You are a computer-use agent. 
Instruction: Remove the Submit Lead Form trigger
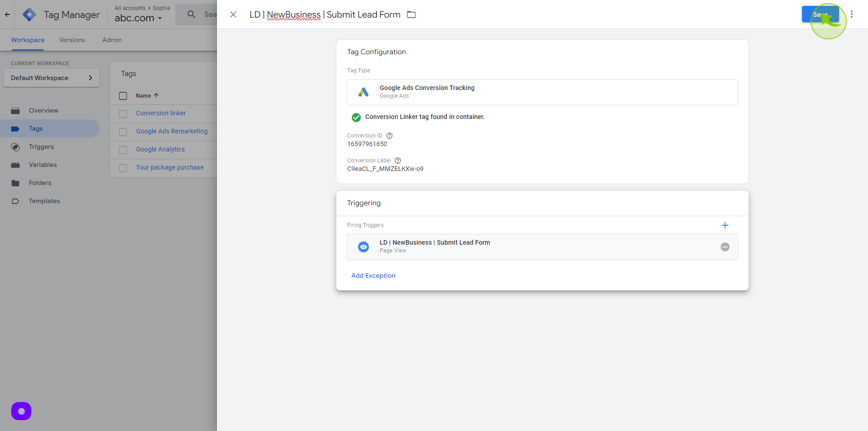coord(725,247)
